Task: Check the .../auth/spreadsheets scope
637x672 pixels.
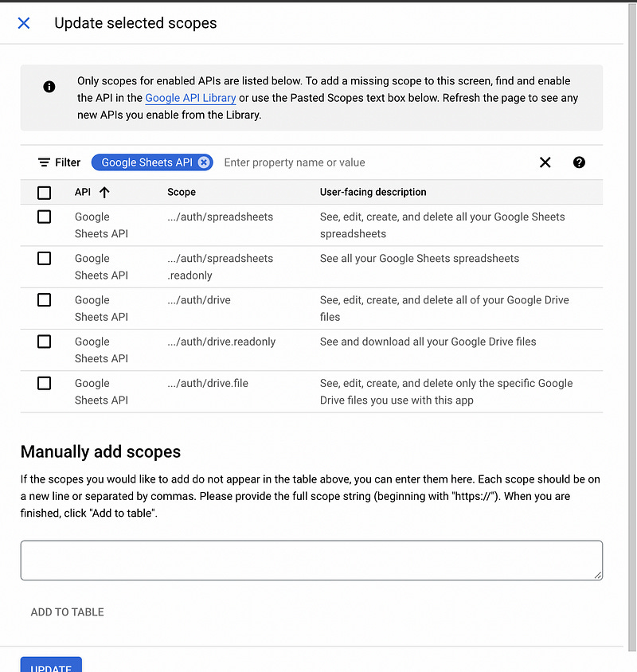Action: pyautogui.click(x=44, y=217)
